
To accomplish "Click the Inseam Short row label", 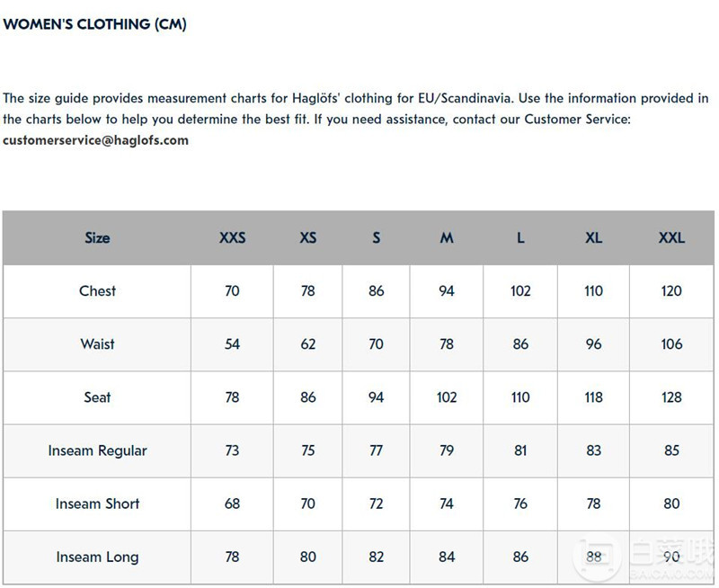I will pos(97,503).
